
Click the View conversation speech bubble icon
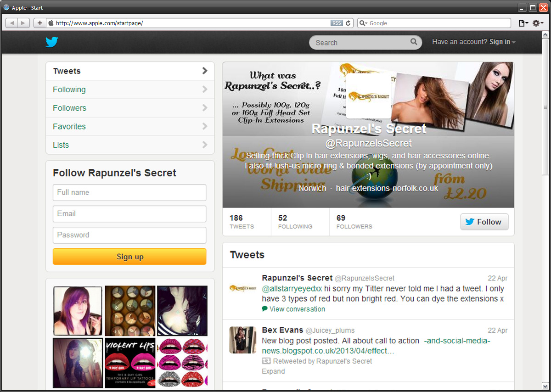coord(264,309)
